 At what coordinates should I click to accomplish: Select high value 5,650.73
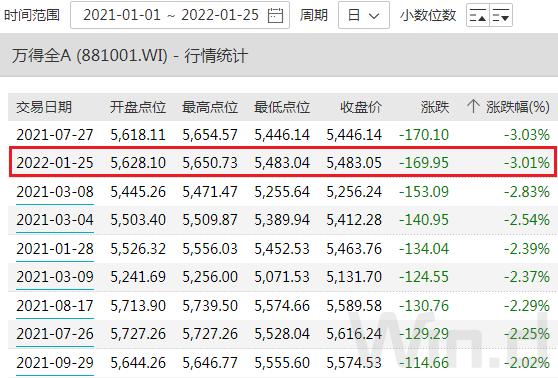click(x=210, y=163)
